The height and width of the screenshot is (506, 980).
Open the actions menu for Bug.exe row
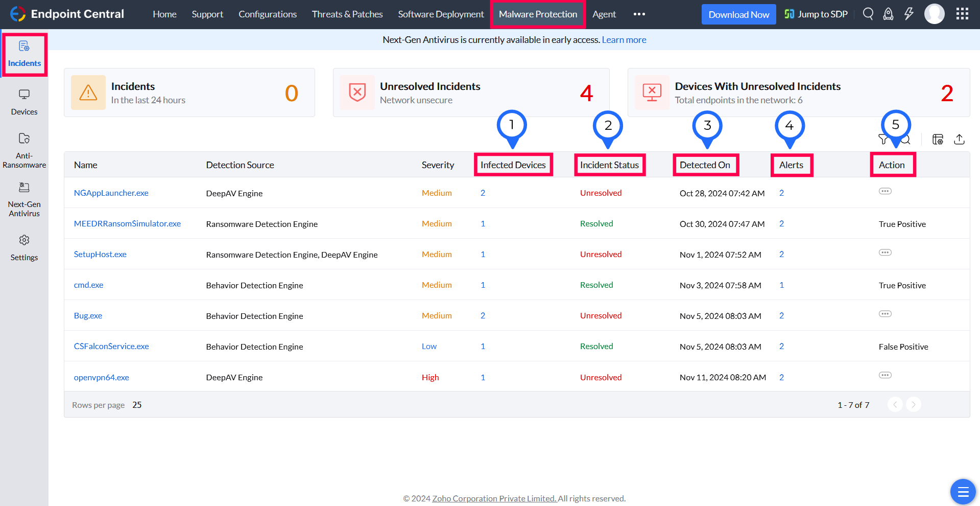[x=885, y=313]
